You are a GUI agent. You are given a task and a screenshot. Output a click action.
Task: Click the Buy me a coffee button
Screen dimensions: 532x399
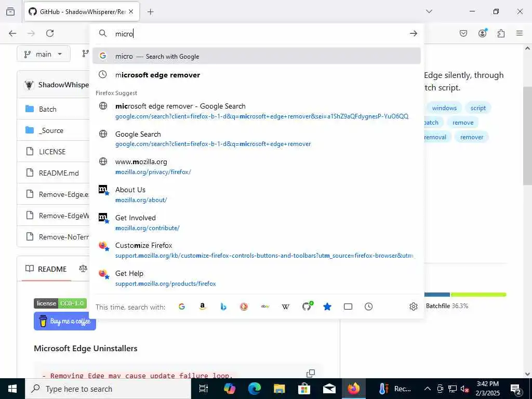point(65,321)
